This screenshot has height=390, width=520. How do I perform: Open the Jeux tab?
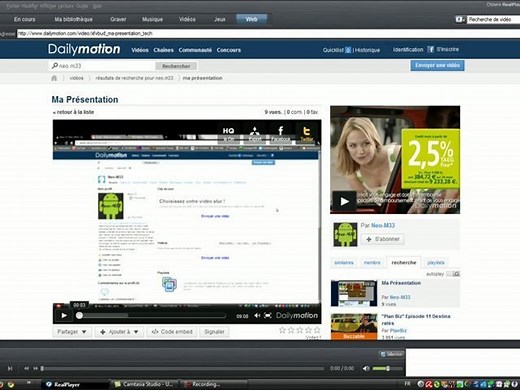(220, 19)
